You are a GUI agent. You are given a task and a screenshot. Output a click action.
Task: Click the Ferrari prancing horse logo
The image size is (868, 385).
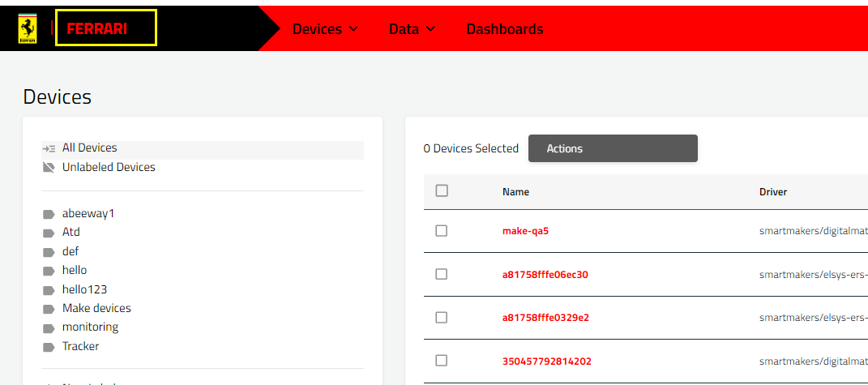pyautogui.click(x=28, y=28)
